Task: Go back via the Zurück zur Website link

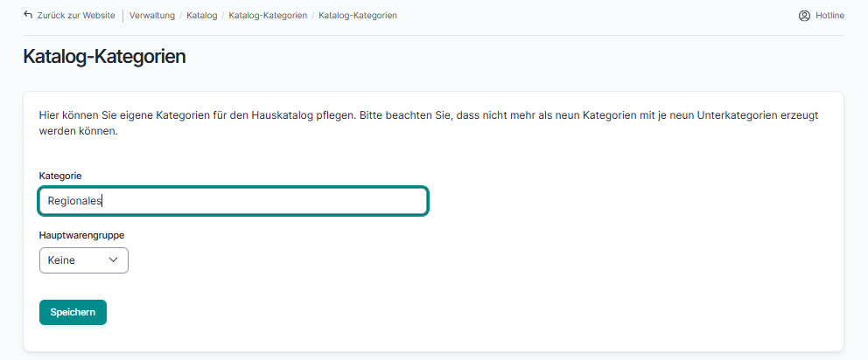Action: [x=75, y=16]
